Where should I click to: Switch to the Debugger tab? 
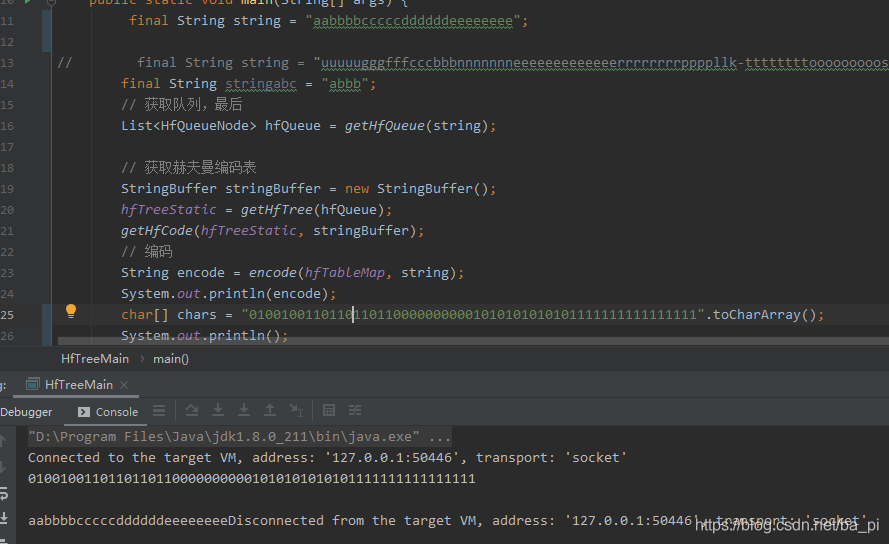26,412
